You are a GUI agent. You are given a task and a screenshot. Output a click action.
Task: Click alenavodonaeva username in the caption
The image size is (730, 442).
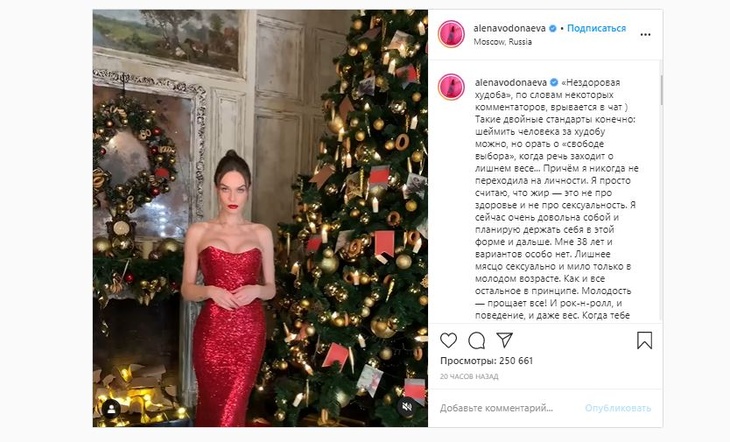coord(511,82)
